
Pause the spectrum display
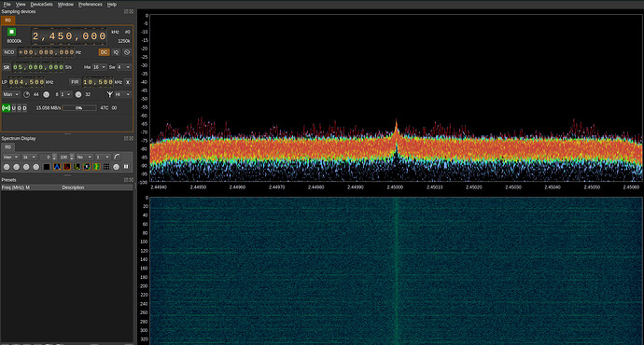[x=126, y=167]
